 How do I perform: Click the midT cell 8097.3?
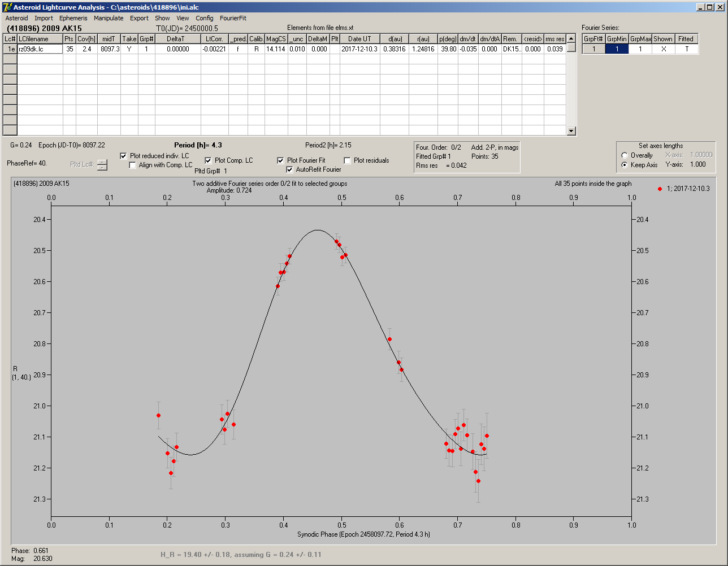[x=109, y=49]
